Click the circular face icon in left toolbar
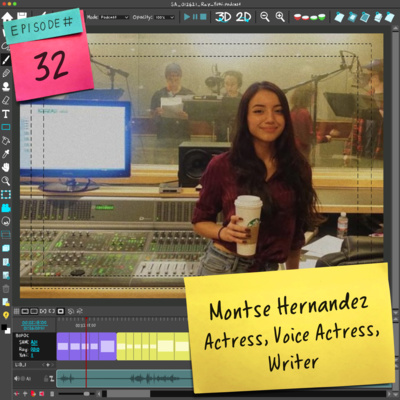This screenshot has width=400, height=400. (x=6, y=221)
